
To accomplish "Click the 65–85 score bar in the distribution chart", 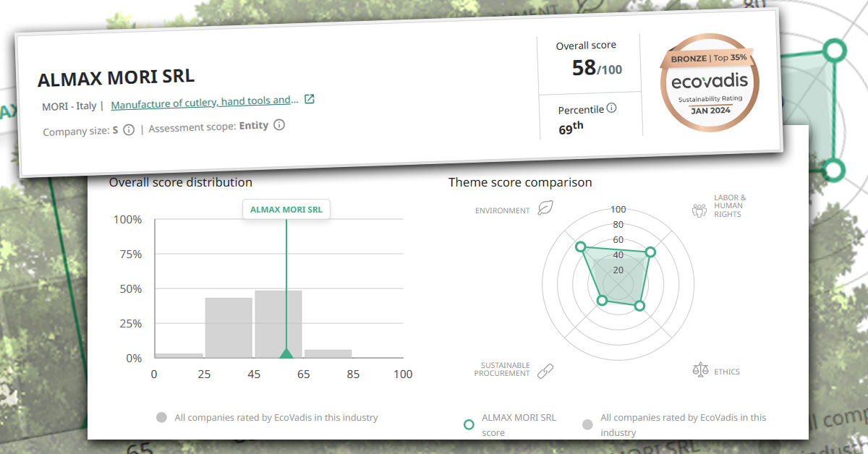I will click(x=328, y=354).
